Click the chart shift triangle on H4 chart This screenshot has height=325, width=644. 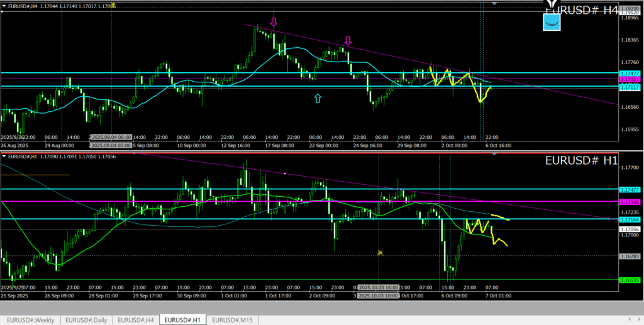tap(494, 4)
